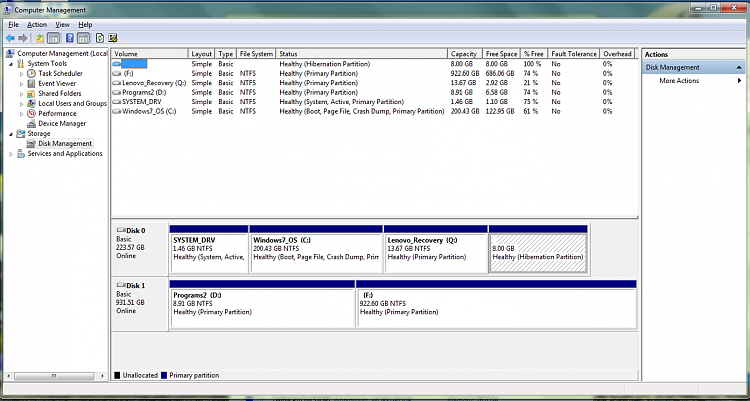The height and width of the screenshot is (401, 750).
Task: Expand the Event Viewer node arrow
Action: pyautogui.click(x=22, y=84)
